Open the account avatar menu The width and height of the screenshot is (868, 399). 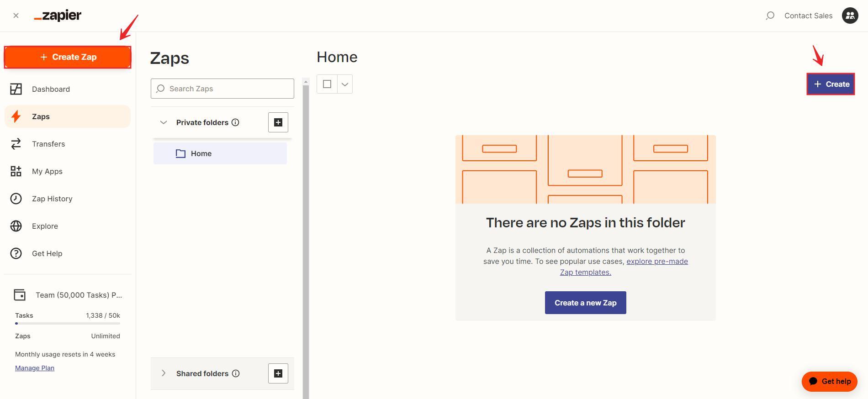pos(850,16)
